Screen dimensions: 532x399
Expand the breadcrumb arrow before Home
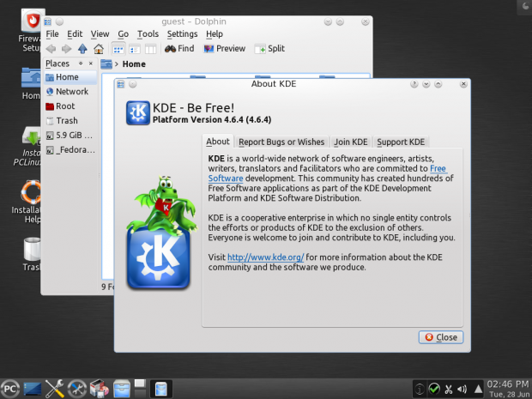coord(117,64)
